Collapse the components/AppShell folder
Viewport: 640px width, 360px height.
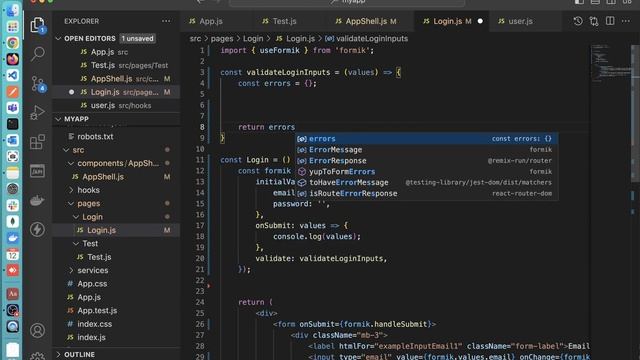click(71, 163)
